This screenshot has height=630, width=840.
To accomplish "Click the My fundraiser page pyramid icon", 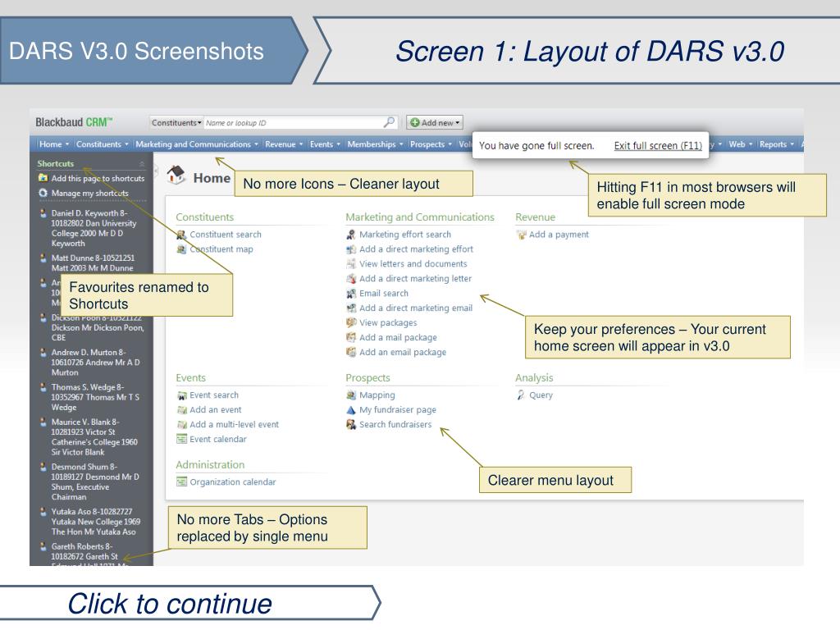I will point(351,410).
